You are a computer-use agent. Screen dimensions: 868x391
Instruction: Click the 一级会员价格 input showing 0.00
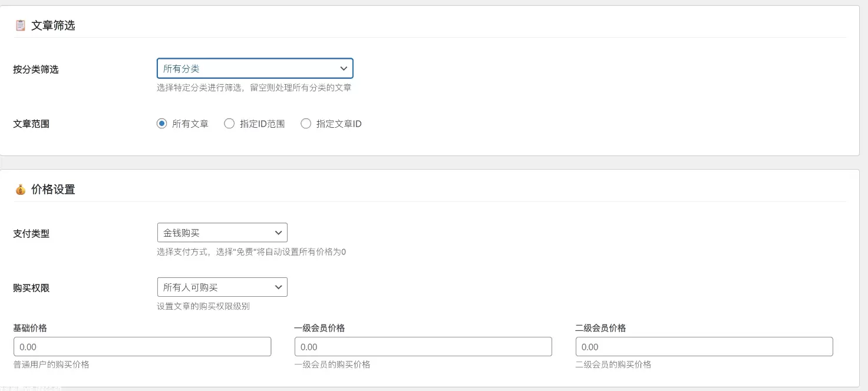click(x=423, y=346)
